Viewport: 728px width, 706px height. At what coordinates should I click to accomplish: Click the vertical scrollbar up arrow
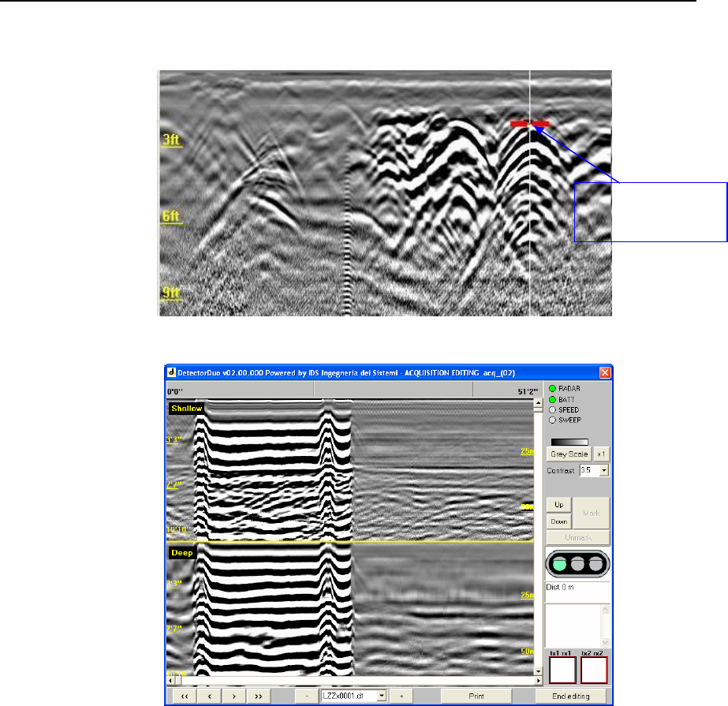(538, 403)
